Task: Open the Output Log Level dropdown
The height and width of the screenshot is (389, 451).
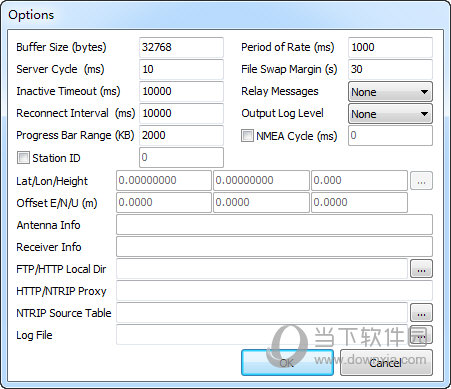Action: click(390, 114)
